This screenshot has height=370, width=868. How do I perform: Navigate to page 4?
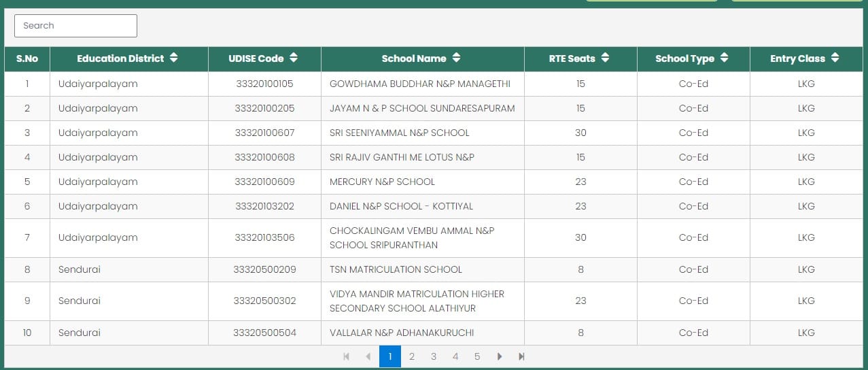pos(455,356)
